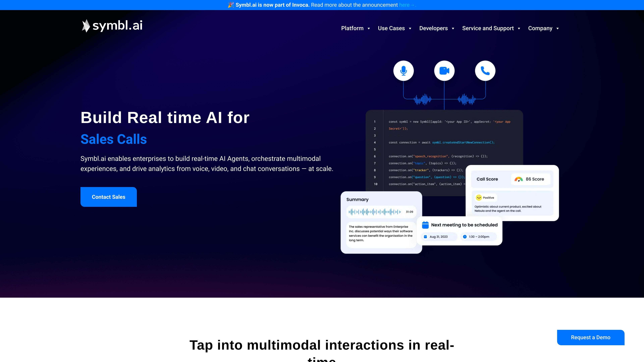Click the phone icon circle

click(x=485, y=71)
